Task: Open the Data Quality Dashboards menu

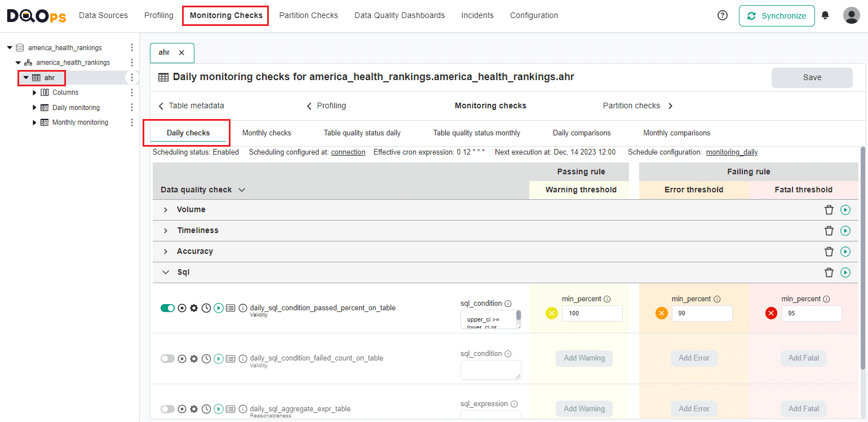Action: coord(399,15)
